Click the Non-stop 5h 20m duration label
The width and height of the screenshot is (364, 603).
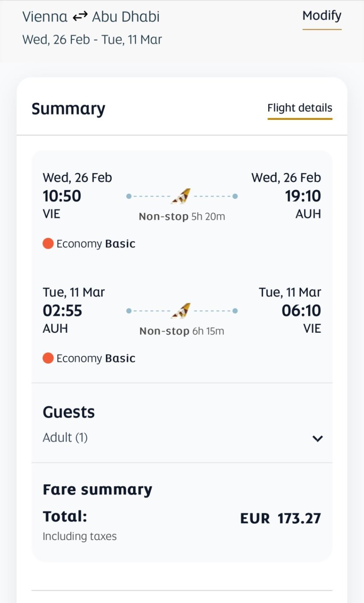coord(182,216)
